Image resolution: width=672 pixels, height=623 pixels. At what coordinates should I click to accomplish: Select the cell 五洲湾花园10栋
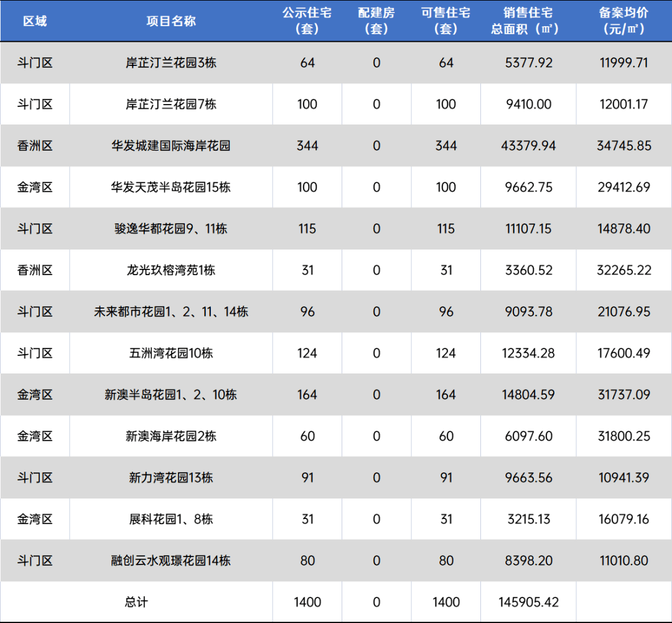(171, 354)
